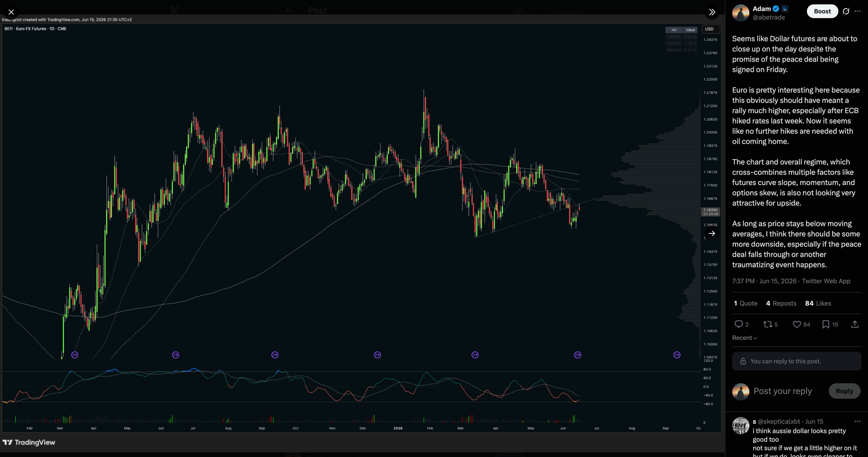
Task: Open @abetrade profile handle
Action: click(x=769, y=18)
